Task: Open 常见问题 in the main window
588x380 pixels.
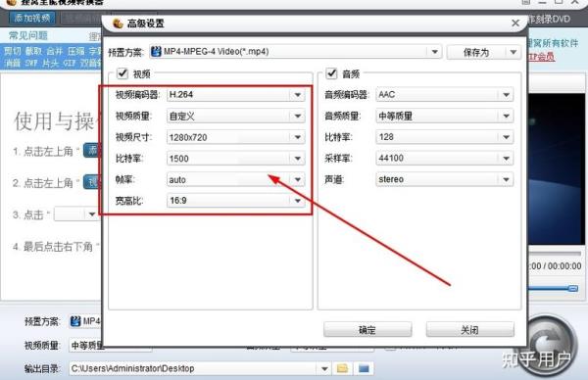Action: pyautogui.click(x=28, y=35)
